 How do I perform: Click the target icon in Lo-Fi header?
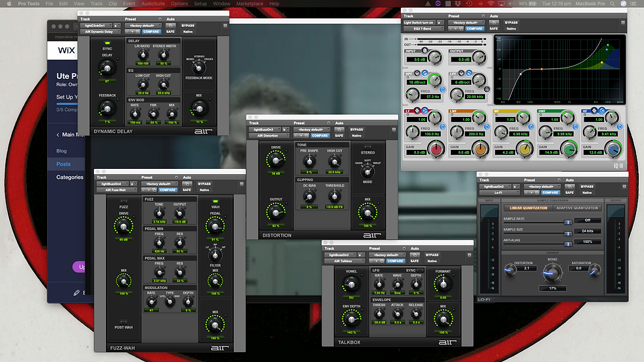[624, 187]
